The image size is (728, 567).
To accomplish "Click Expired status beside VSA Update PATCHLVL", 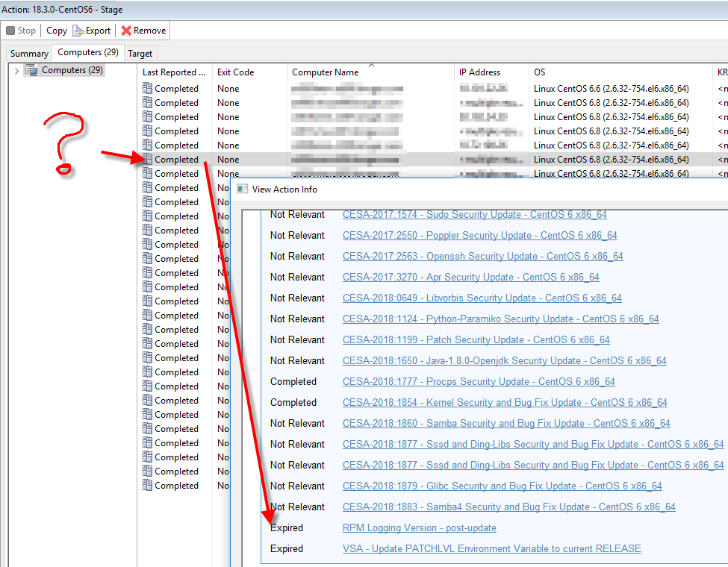I will (287, 548).
